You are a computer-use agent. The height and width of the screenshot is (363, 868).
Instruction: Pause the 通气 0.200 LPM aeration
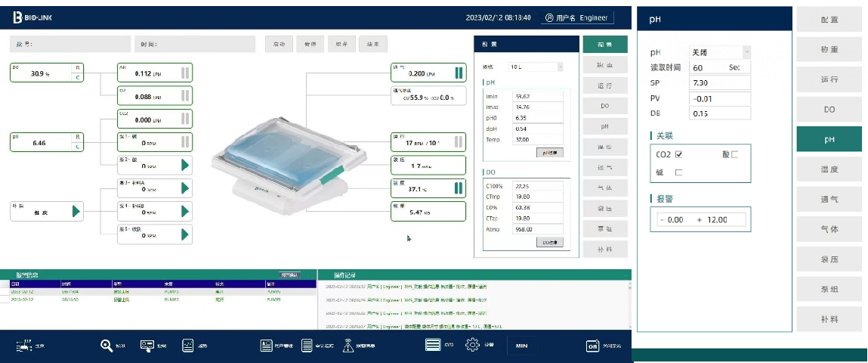tap(458, 73)
